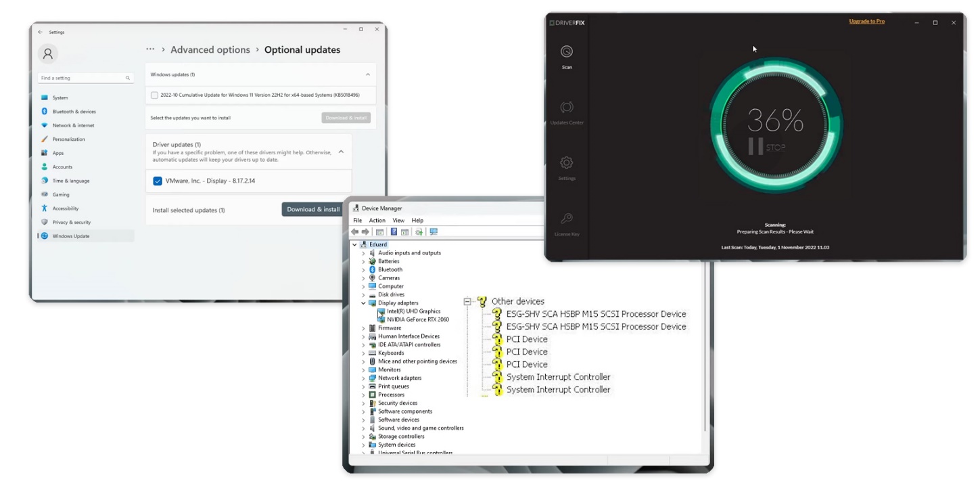Open the Action menu in Device Manager
The width and height of the screenshot is (980, 490).
click(377, 221)
